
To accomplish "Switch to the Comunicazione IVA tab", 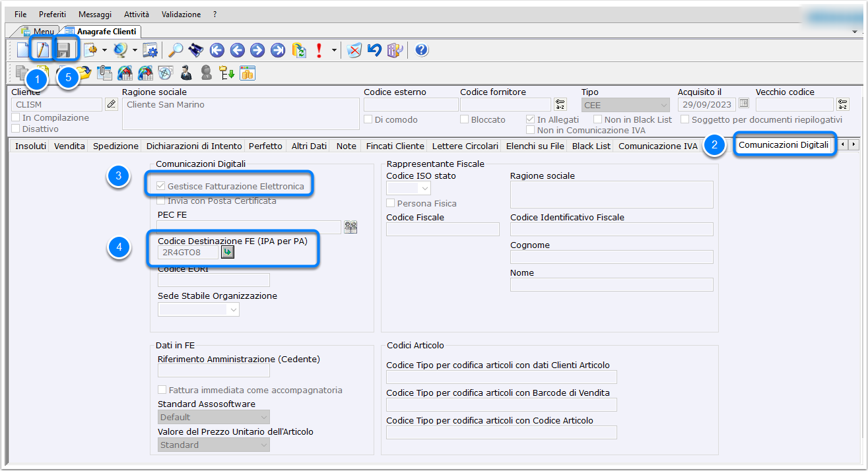I will [657, 146].
